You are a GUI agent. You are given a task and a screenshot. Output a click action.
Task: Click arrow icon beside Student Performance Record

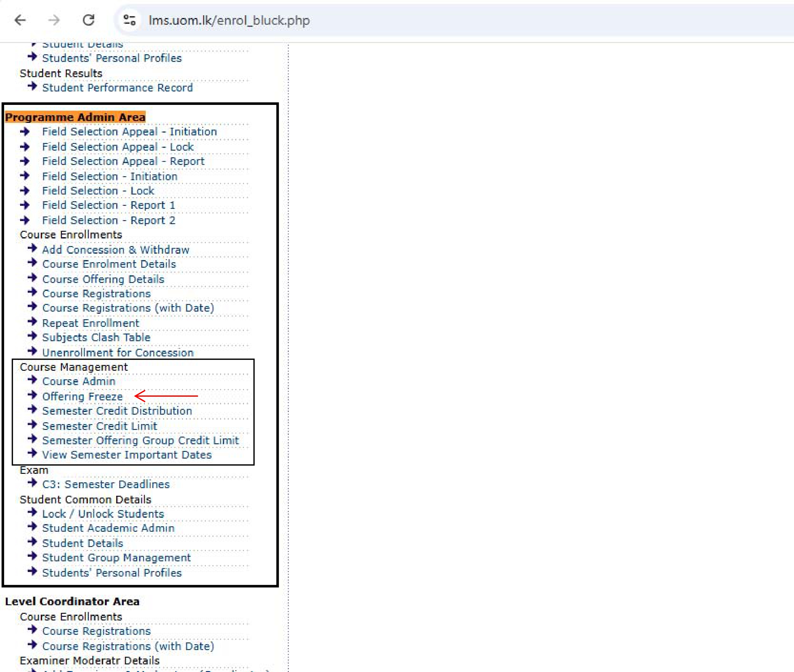[32, 86]
